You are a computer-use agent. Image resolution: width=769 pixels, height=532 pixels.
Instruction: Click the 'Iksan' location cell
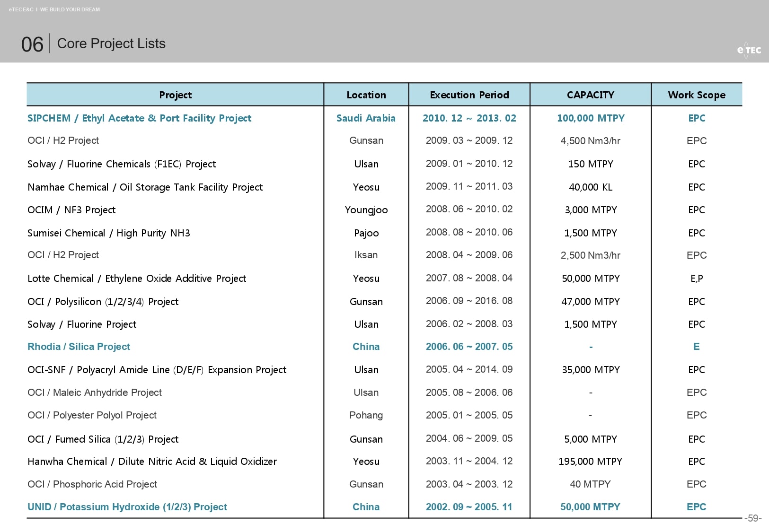(x=366, y=255)
